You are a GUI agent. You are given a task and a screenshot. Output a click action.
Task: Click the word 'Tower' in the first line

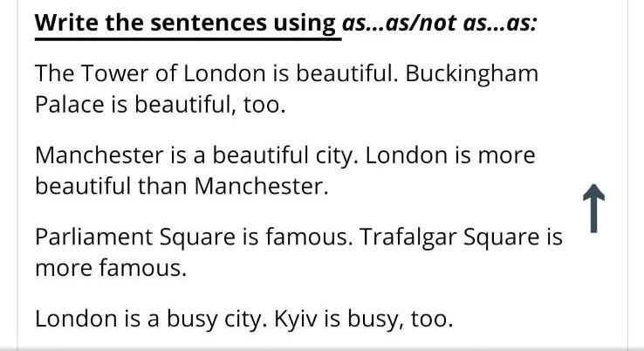click(x=113, y=73)
